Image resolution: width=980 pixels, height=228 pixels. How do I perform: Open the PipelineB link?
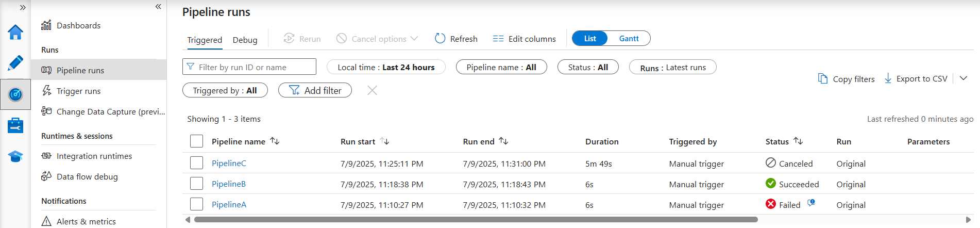coord(229,184)
